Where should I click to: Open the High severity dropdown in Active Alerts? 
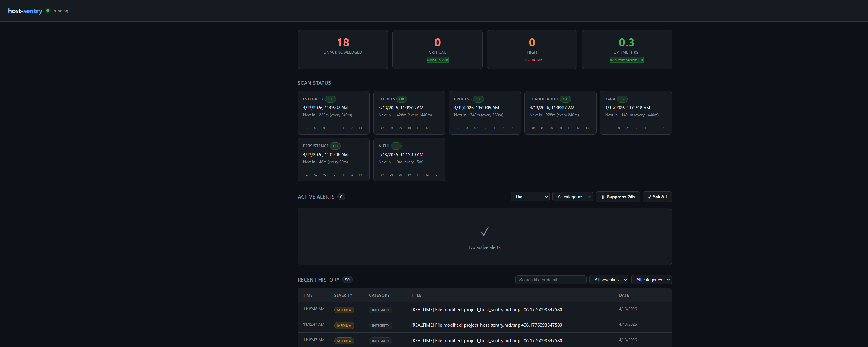[x=530, y=197]
